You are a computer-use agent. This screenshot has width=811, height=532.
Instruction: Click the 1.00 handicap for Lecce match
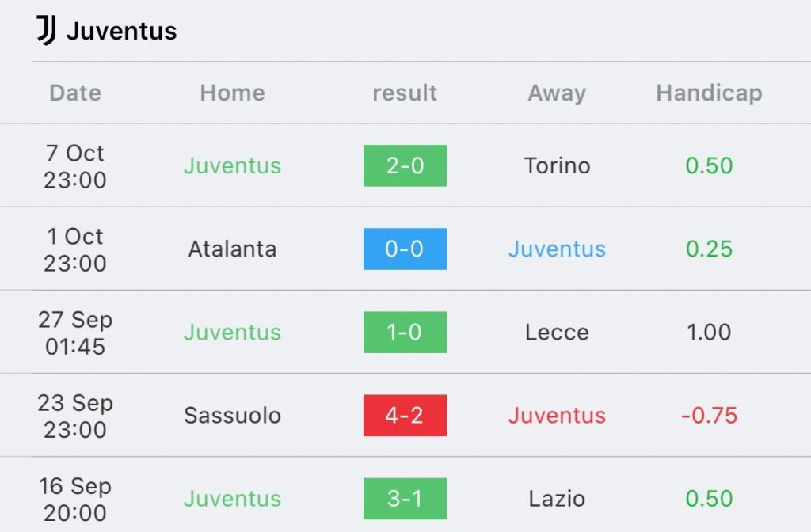[x=709, y=332]
